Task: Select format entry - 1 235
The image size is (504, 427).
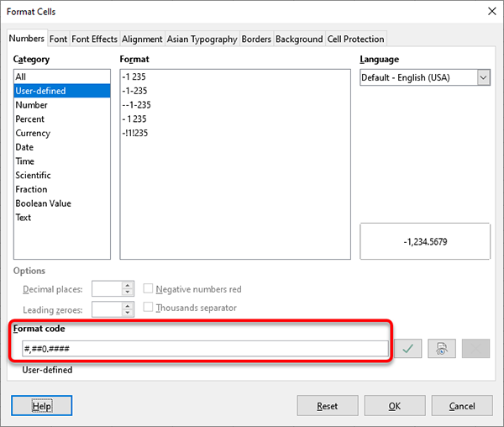Action: coord(235,119)
